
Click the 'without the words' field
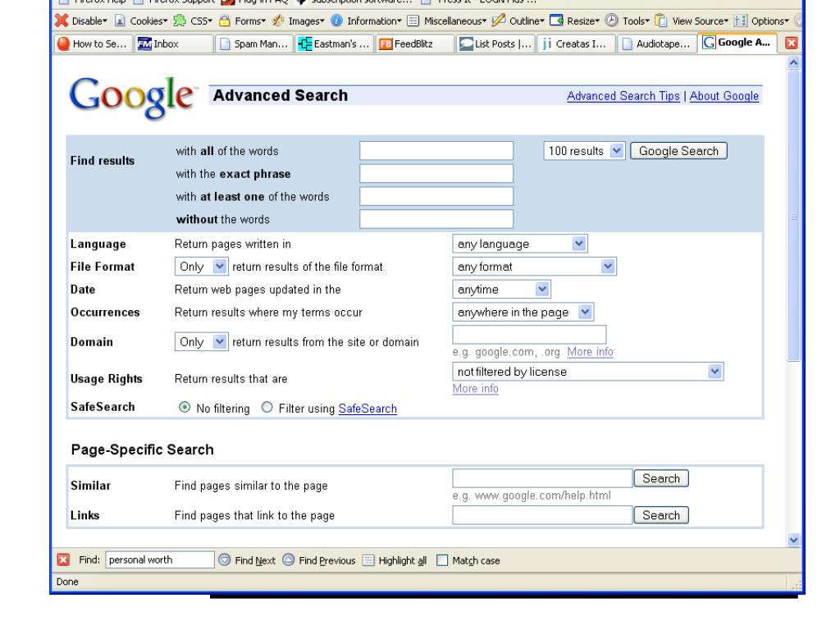pyautogui.click(x=436, y=219)
